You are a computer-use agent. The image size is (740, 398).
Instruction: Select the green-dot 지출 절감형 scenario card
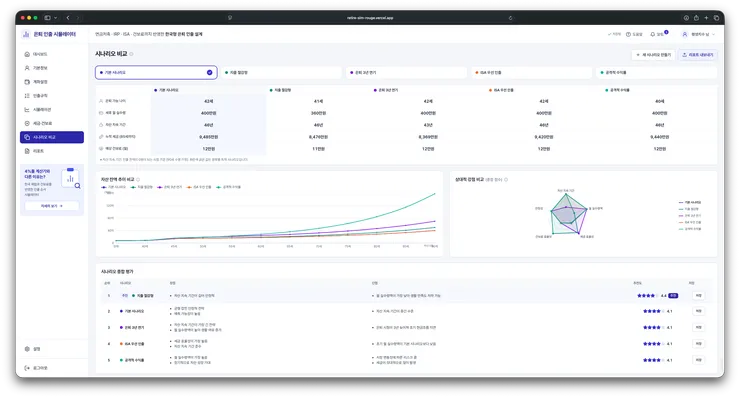[x=281, y=72]
